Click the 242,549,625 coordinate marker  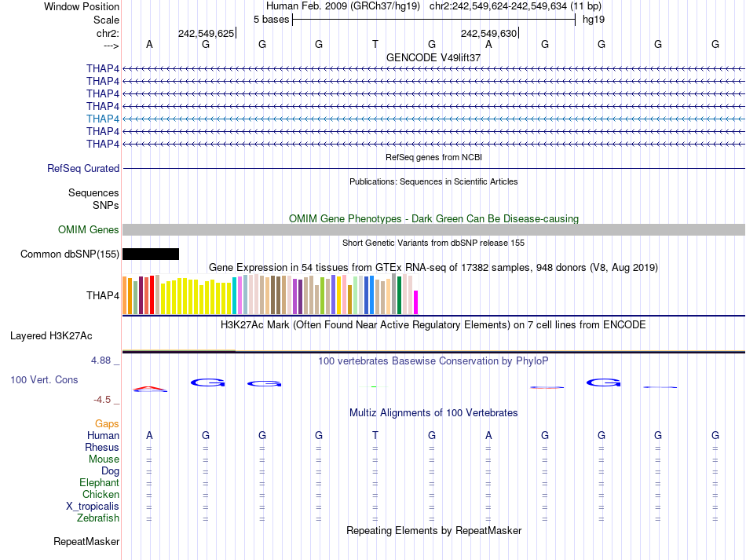(x=206, y=33)
